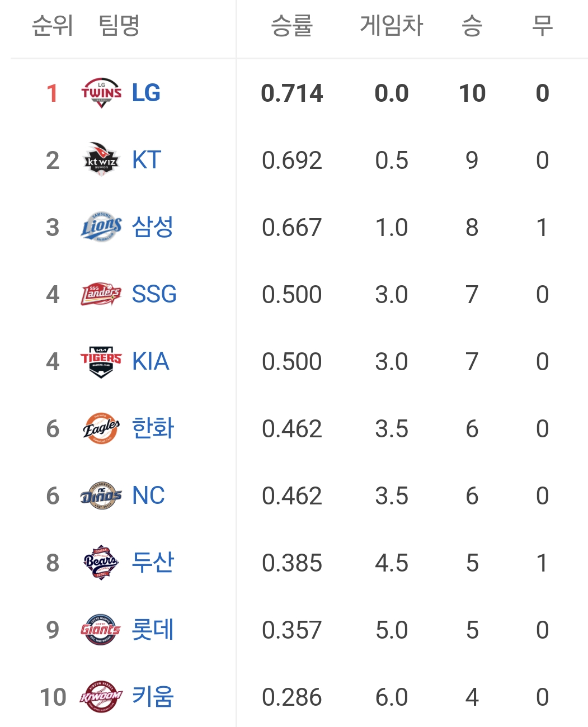Viewport: 588px width, 727px height.
Task: Click the Kiwoom Heroes team logo
Action: 101,697
